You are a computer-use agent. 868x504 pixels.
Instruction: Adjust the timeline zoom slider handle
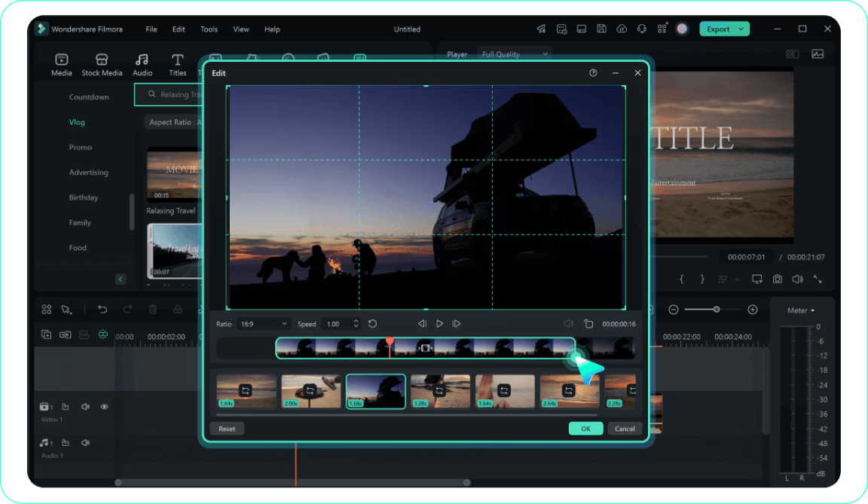[x=717, y=310]
